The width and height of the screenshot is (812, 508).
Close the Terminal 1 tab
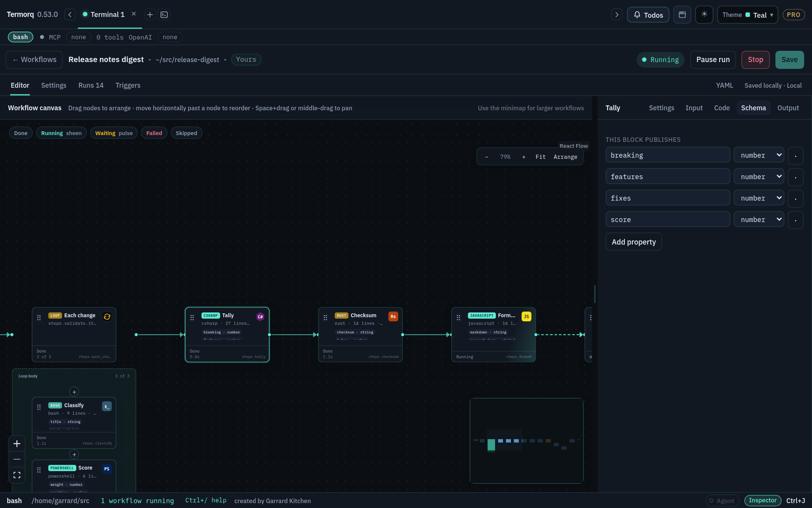133,14
